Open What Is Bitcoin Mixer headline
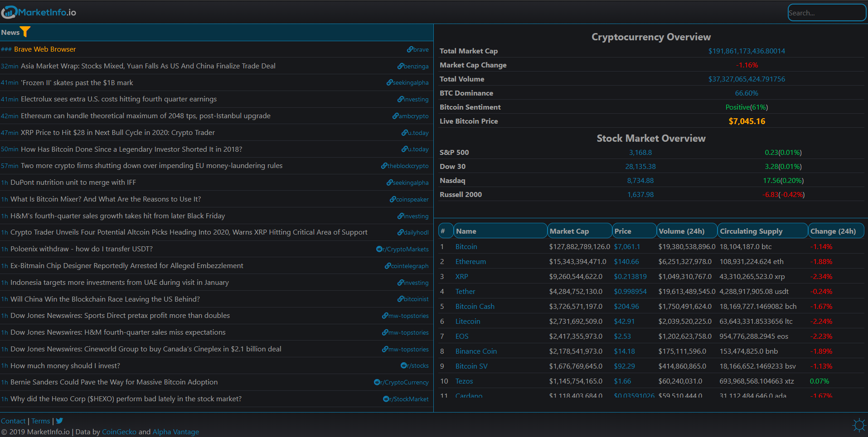 pos(106,199)
